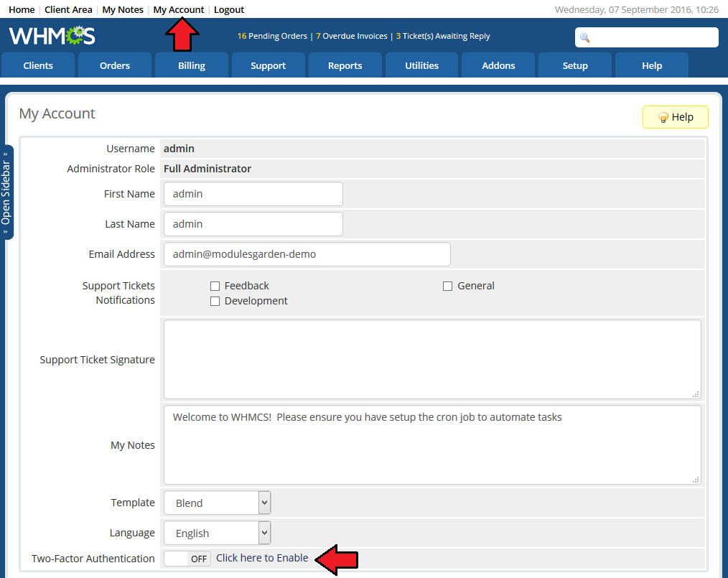This screenshot has height=578, width=728.
Task: View 3 Tickets Awaiting Reply link
Action: click(x=443, y=36)
